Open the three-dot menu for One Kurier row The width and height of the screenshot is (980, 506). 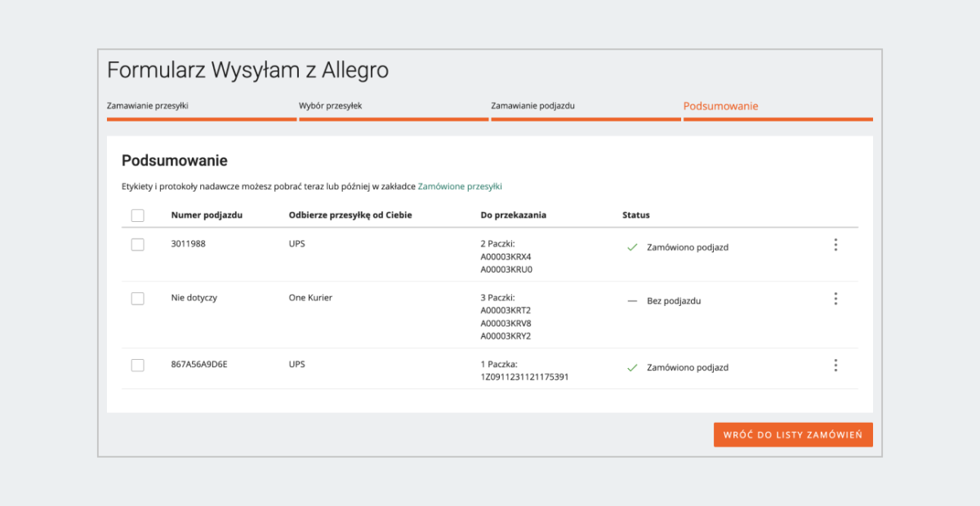point(835,299)
